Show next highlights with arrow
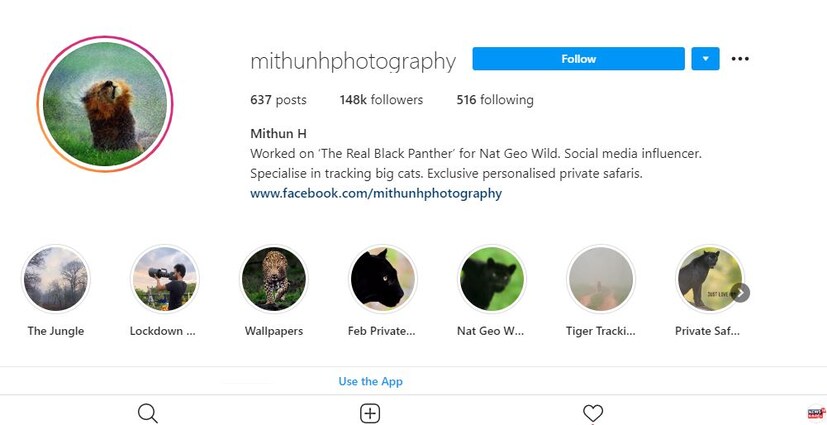 pyautogui.click(x=740, y=293)
